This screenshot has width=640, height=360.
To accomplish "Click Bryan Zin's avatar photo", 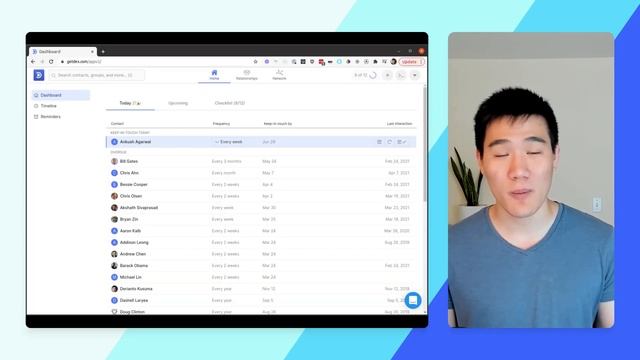I will (114, 219).
